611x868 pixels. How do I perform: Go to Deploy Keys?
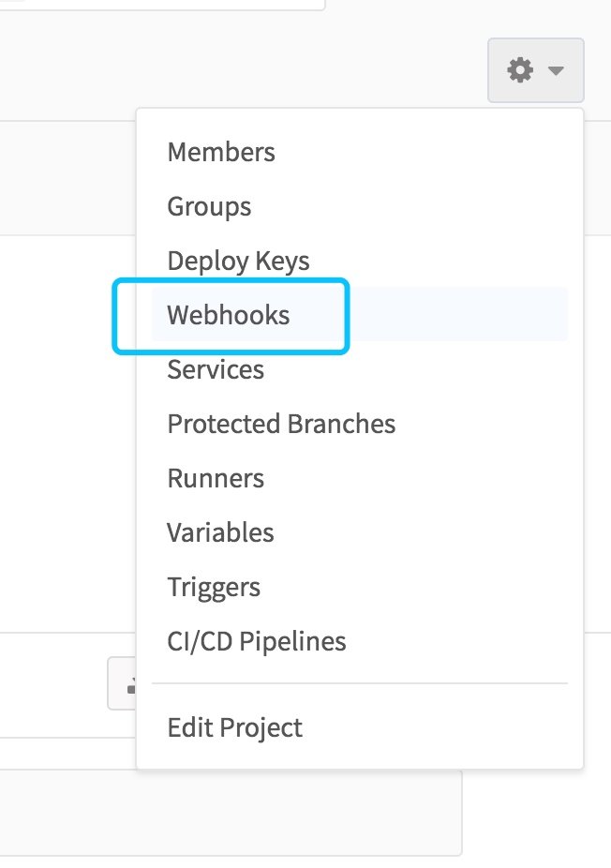click(x=238, y=261)
